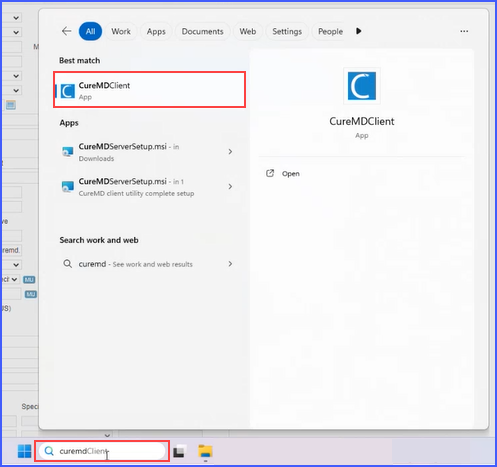The width and height of the screenshot is (497, 467).
Task: Switch to the Documents filter tab
Action: click(x=202, y=31)
